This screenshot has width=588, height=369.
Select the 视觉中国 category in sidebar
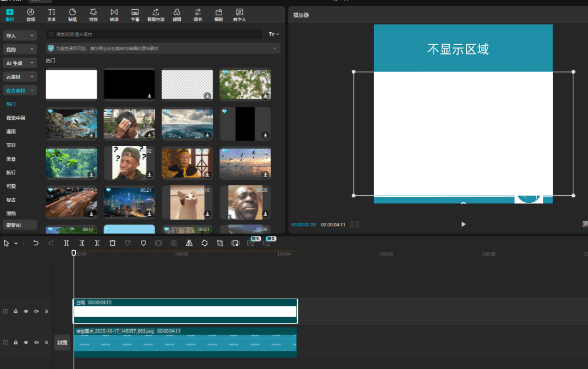tap(16, 118)
